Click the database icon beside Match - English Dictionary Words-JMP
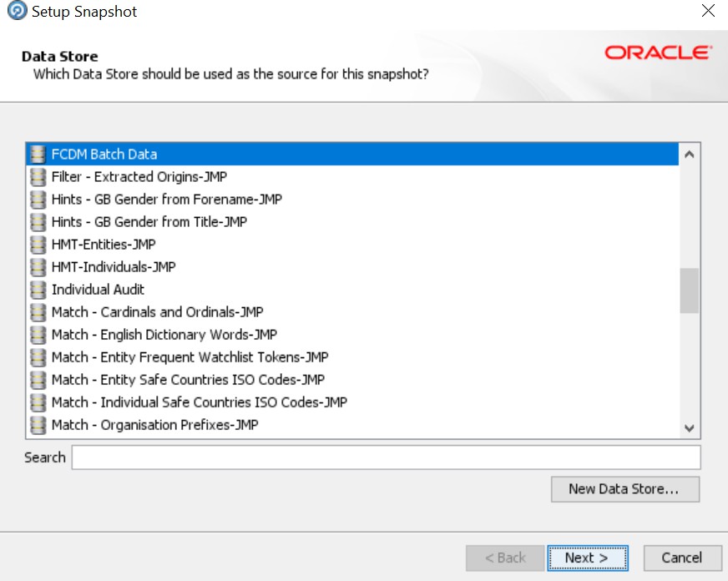 pos(37,334)
